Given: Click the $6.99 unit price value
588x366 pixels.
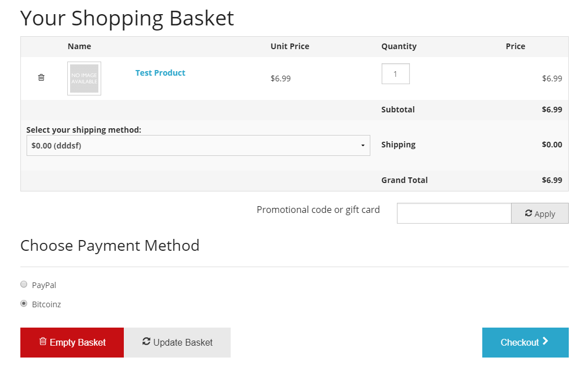Looking at the screenshot, I should point(280,79).
